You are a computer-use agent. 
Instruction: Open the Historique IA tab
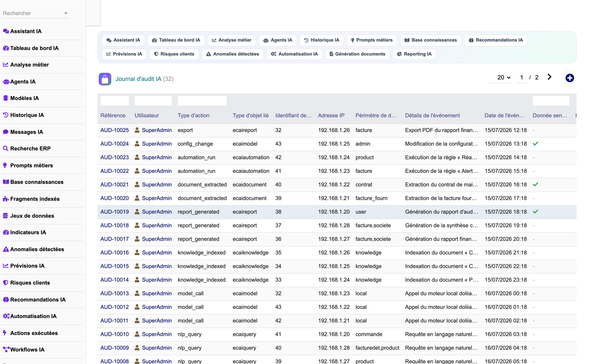tap(321, 40)
